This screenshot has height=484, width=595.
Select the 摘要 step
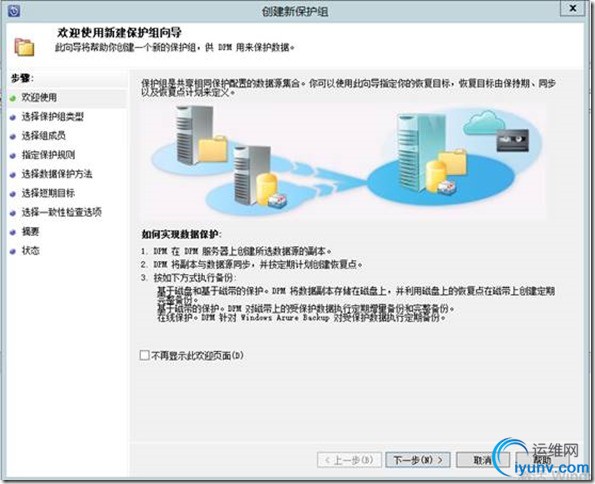(x=30, y=231)
